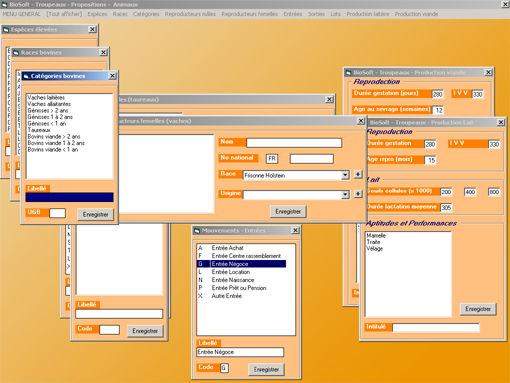
Task: Open the Production laitière menu
Action: [368, 14]
